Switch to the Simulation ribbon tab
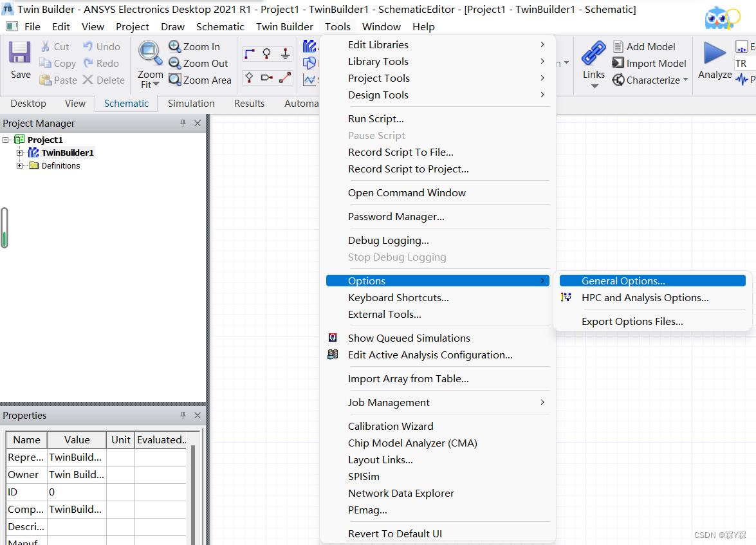The height and width of the screenshot is (545, 756). pos(191,103)
